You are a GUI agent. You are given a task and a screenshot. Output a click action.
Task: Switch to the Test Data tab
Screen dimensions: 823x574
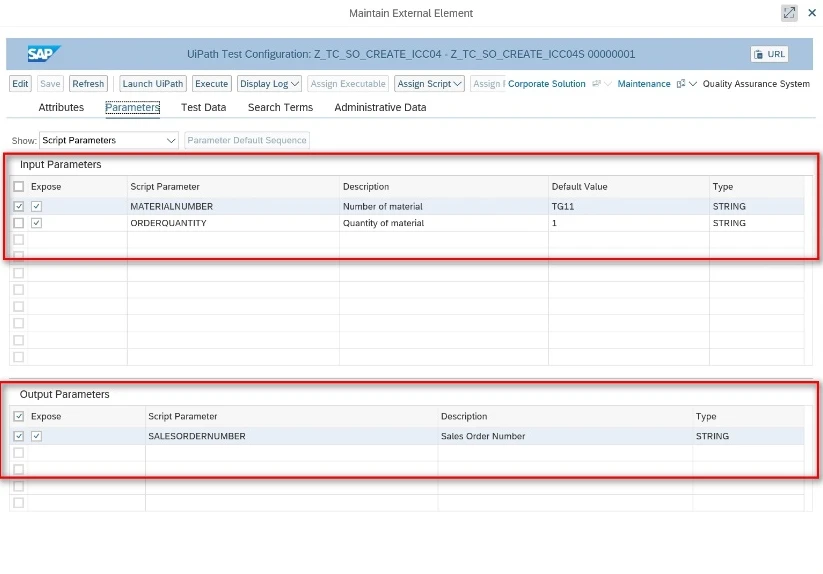203,107
